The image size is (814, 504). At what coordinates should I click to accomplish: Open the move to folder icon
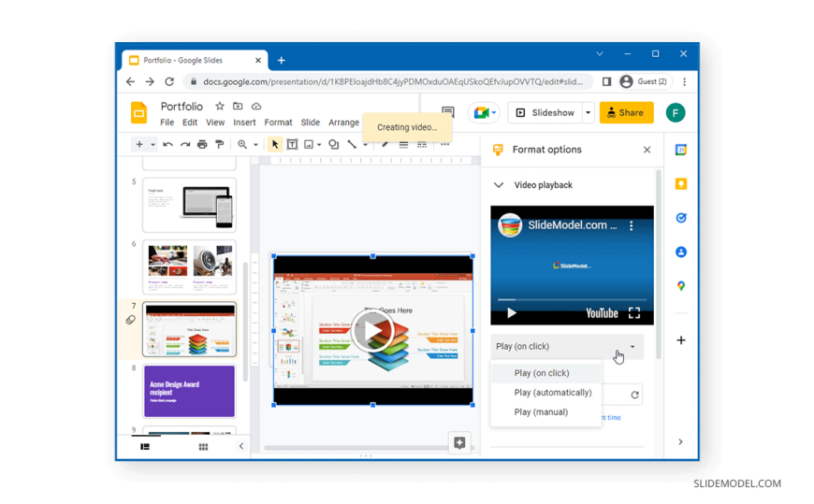238,106
